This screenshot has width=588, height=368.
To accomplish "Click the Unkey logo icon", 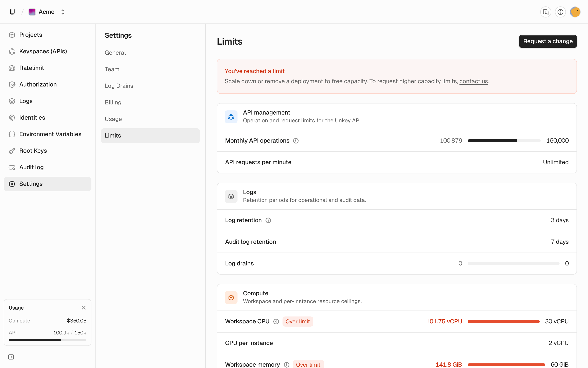I will (13, 12).
